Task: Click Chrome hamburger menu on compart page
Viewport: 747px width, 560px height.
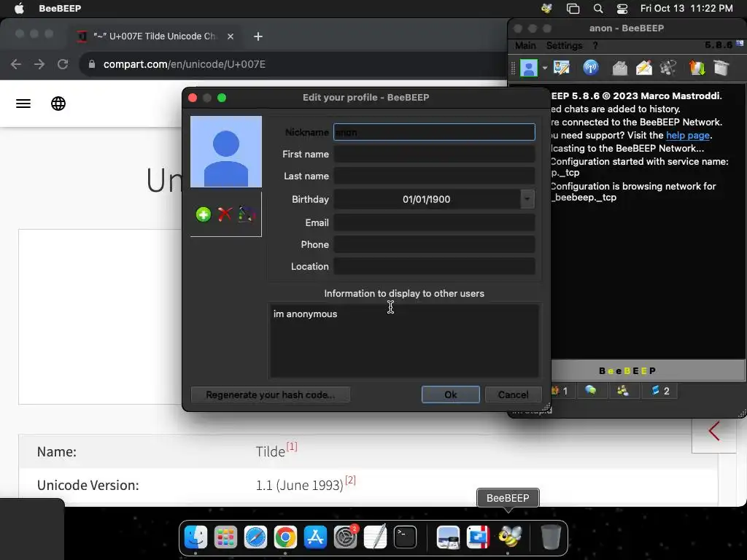Action: (23, 104)
